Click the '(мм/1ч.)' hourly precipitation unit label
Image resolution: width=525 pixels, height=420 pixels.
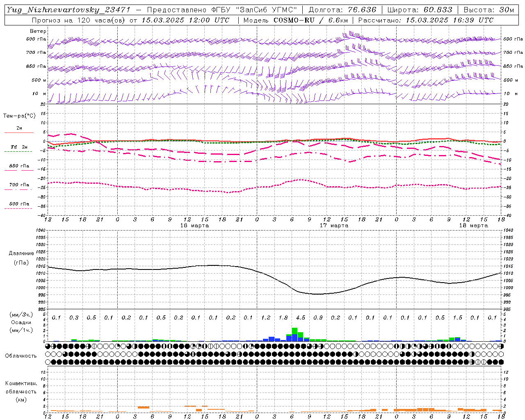pos(21,330)
